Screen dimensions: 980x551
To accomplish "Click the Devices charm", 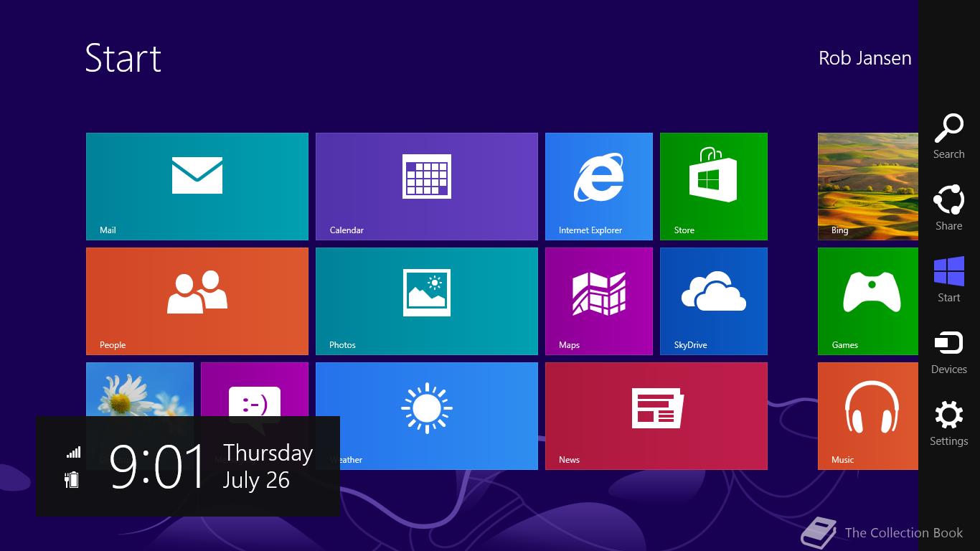I will coord(948,352).
